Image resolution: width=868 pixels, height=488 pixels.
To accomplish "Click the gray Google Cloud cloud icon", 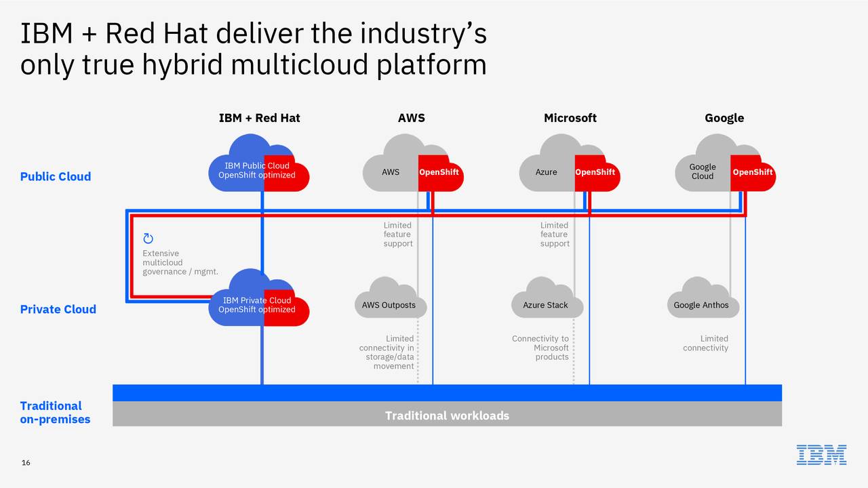I will tap(703, 163).
